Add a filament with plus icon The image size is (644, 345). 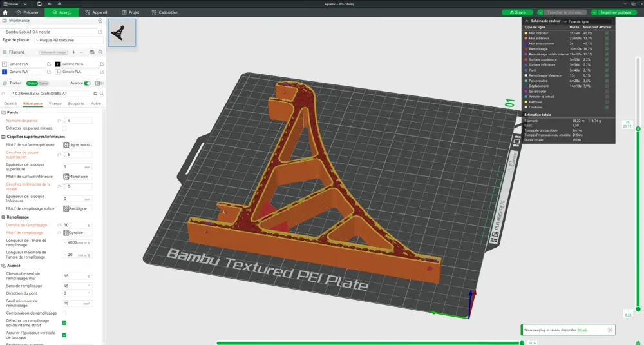(73, 52)
